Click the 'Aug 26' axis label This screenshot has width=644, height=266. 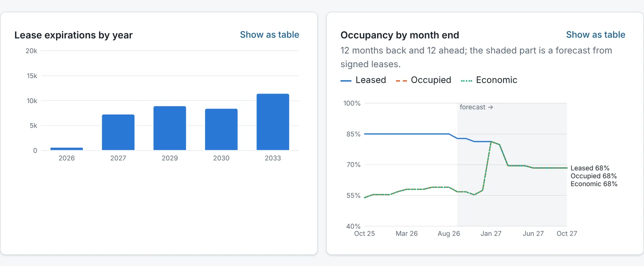[449, 233]
